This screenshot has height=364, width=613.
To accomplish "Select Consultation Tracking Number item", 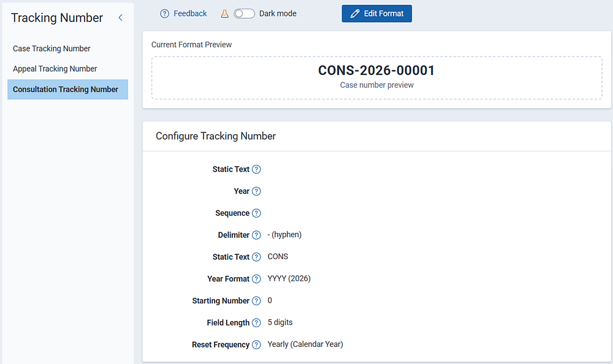I will point(67,89).
